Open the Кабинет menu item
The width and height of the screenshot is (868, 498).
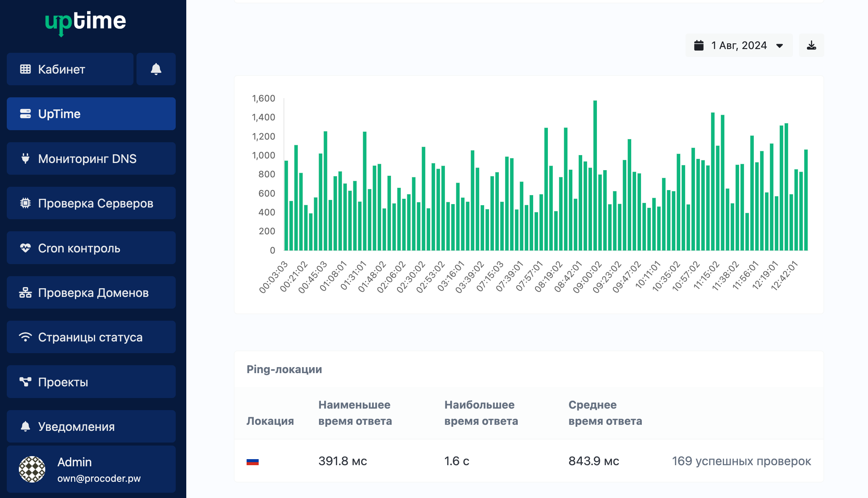point(70,69)
